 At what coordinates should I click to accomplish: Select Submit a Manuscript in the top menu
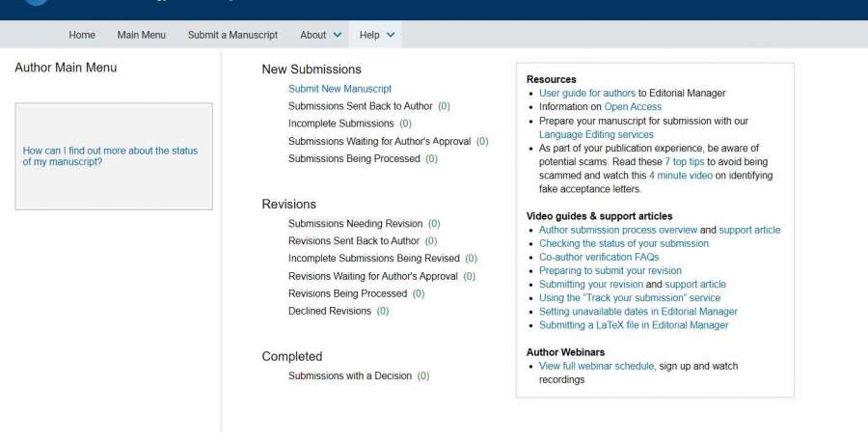coord(232,35)
